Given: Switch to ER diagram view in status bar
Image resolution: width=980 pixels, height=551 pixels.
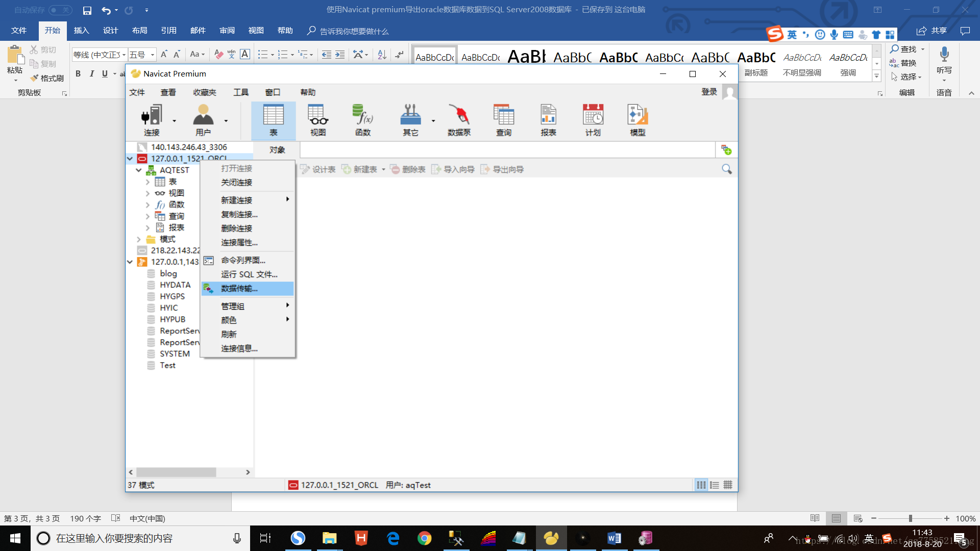Looking at the screenshot, I should point(728,485).
